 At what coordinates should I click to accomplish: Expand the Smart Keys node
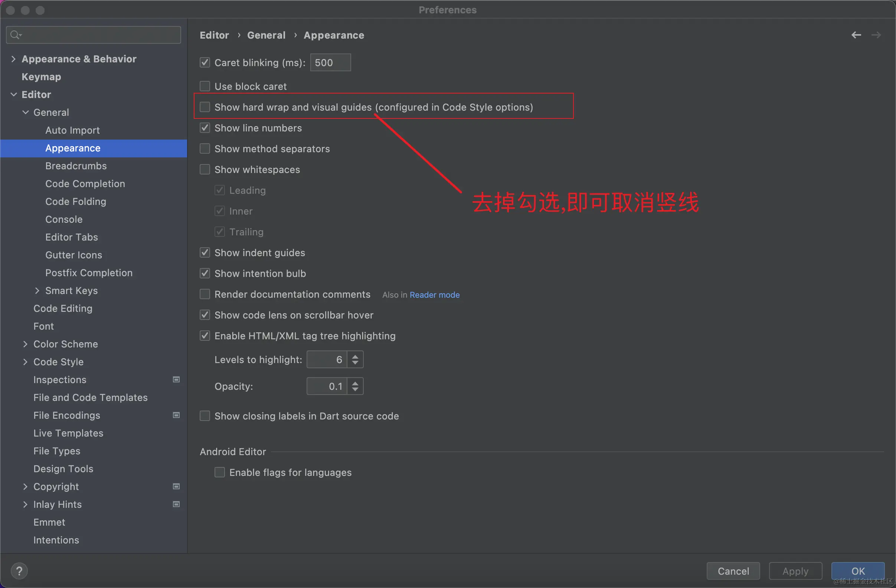click(37, 291)
